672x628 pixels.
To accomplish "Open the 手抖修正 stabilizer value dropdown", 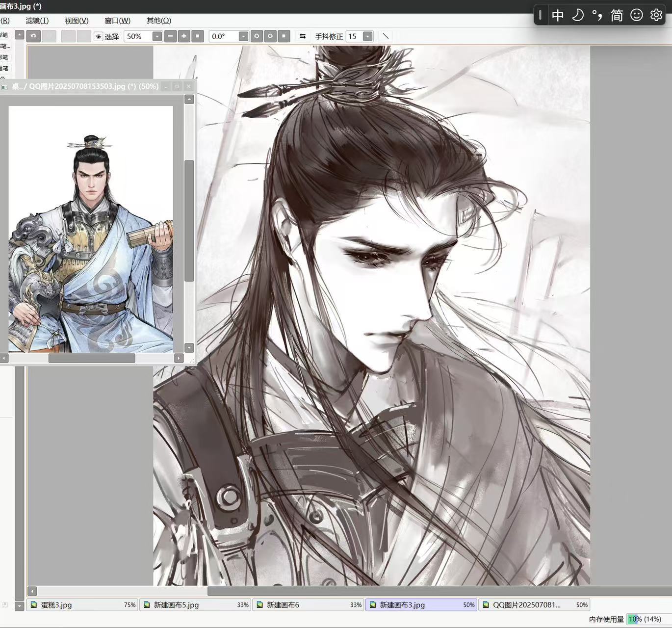I will (367, 36).
